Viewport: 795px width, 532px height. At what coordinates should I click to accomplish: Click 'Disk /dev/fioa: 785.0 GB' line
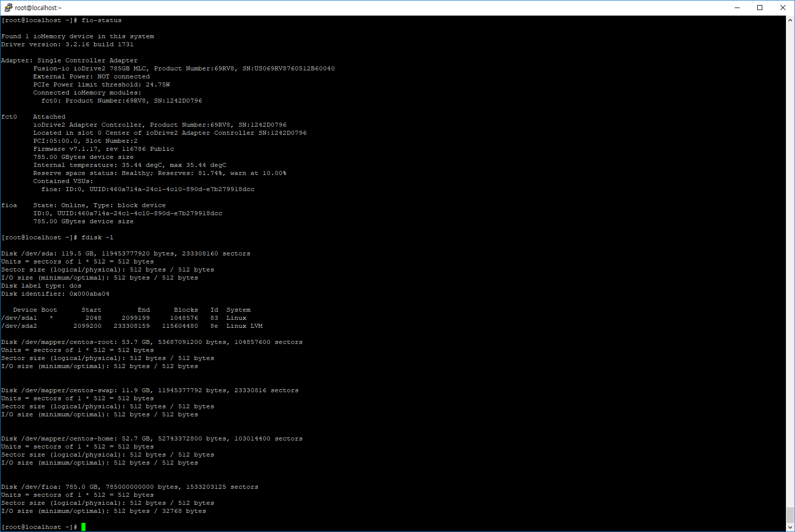[130, 487]
